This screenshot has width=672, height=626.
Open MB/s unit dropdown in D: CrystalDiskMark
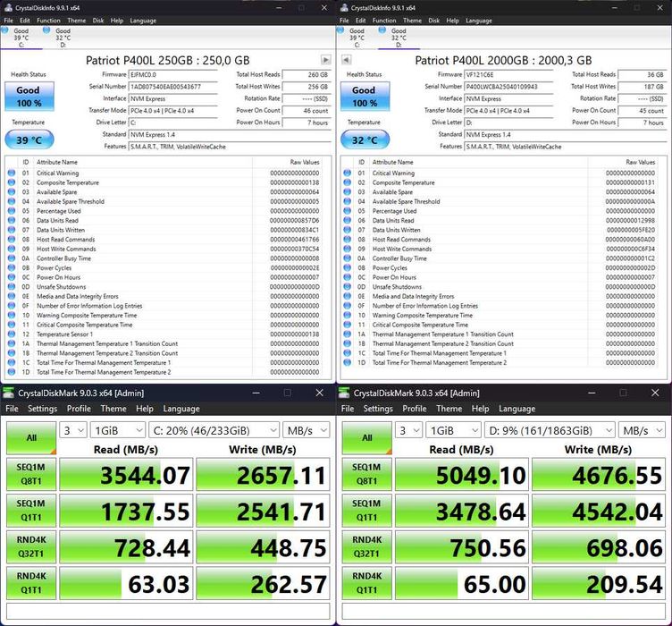coord(642,430)
